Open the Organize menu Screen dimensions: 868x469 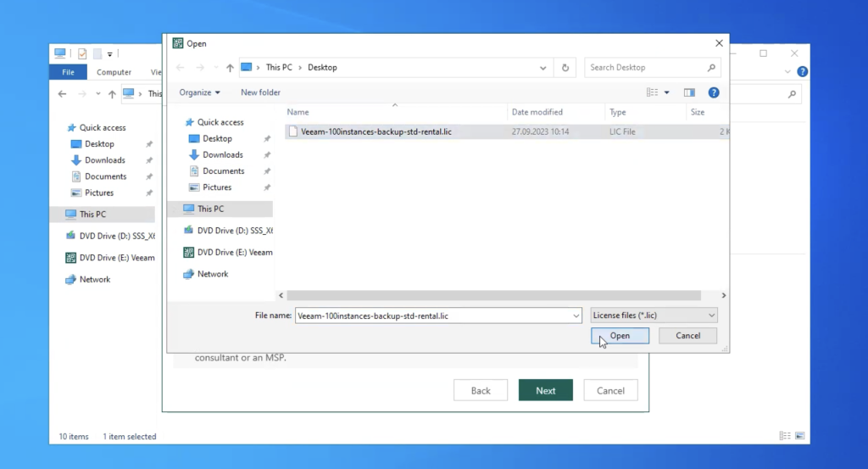point(199,92)
